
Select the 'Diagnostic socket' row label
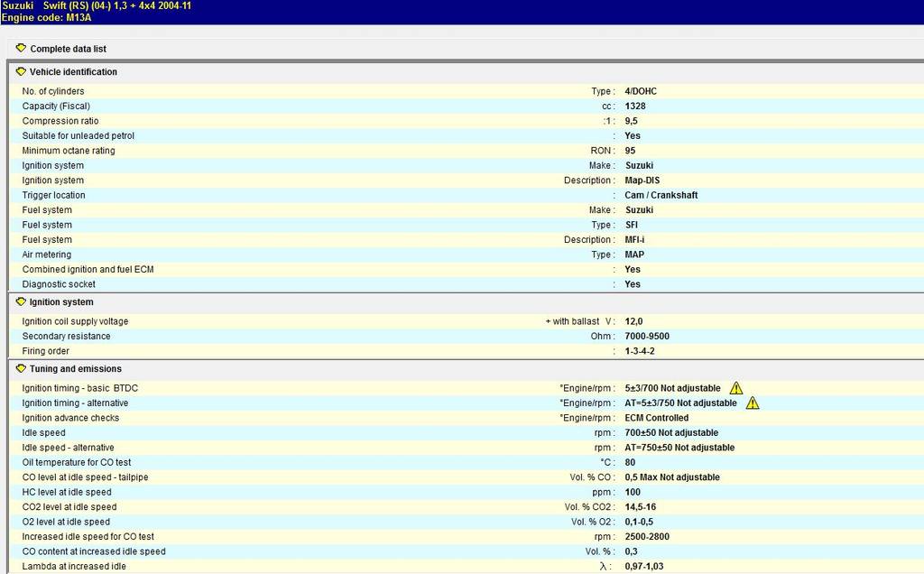[x=59, y=284]
